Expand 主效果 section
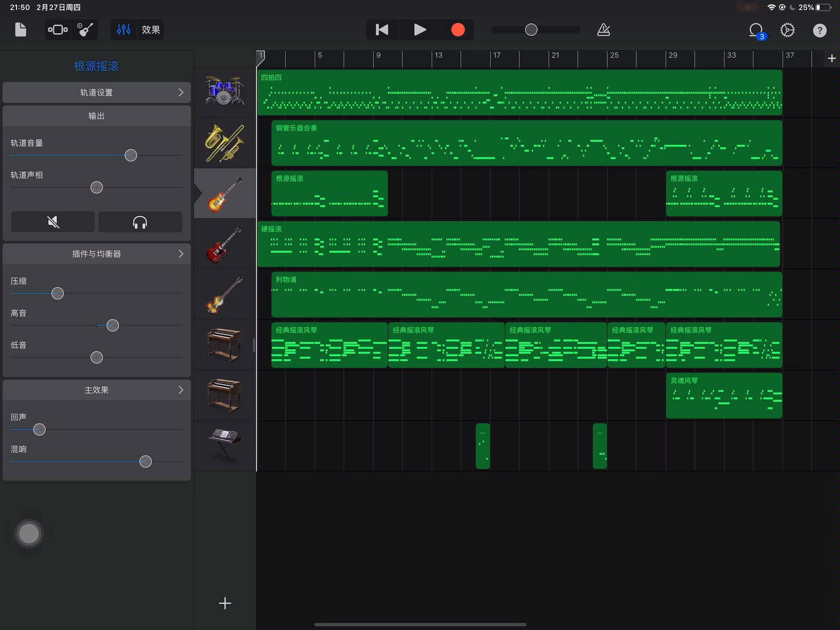Image resolution: width=840 pixels, height=630 pixels. (x=96, y=390)
